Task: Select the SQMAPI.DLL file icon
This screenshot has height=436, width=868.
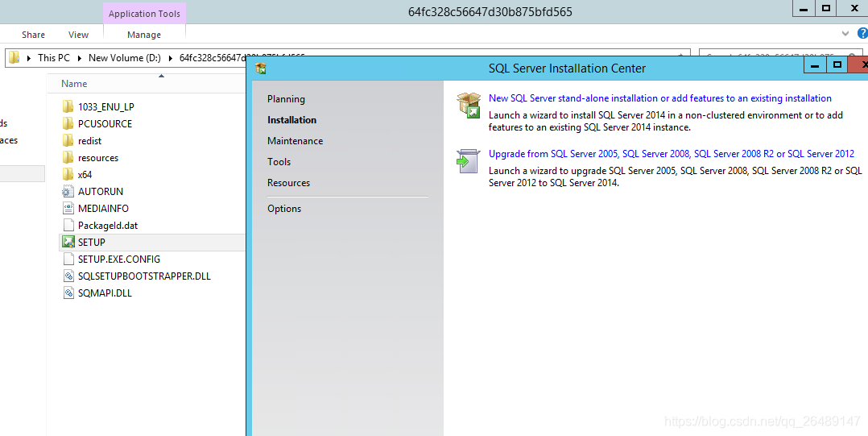Action: tap(68, 293)
